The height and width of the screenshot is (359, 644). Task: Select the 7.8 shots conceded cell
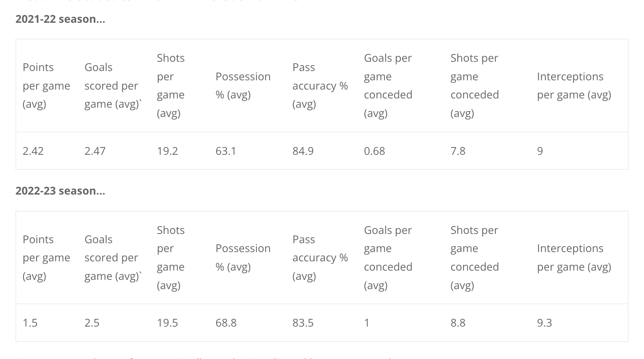coord(458,151)
